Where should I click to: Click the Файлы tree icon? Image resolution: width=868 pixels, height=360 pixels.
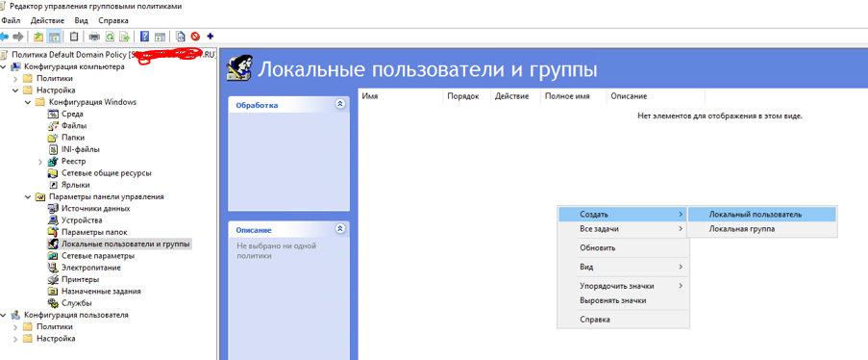53,126
